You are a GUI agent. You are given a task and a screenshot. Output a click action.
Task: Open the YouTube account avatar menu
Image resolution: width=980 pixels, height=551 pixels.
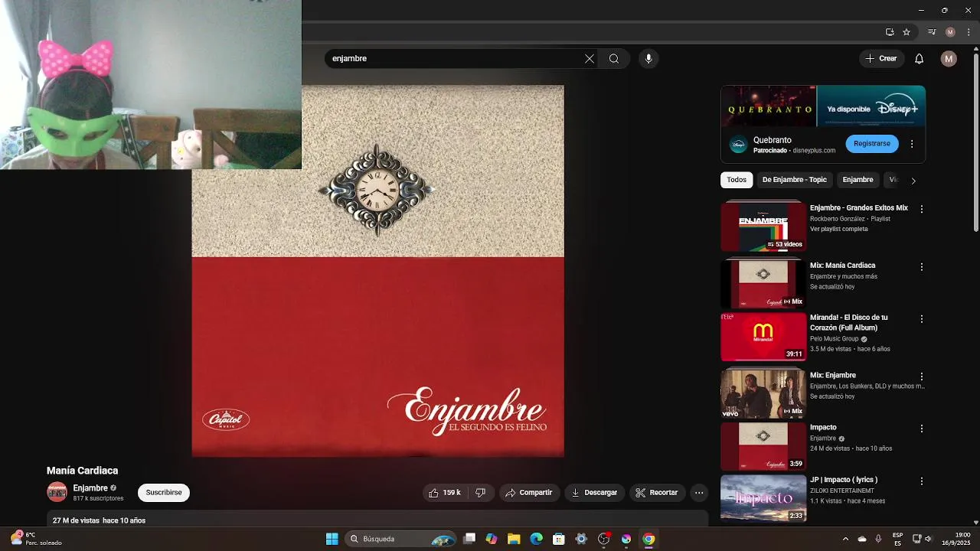tap(949, 59)
